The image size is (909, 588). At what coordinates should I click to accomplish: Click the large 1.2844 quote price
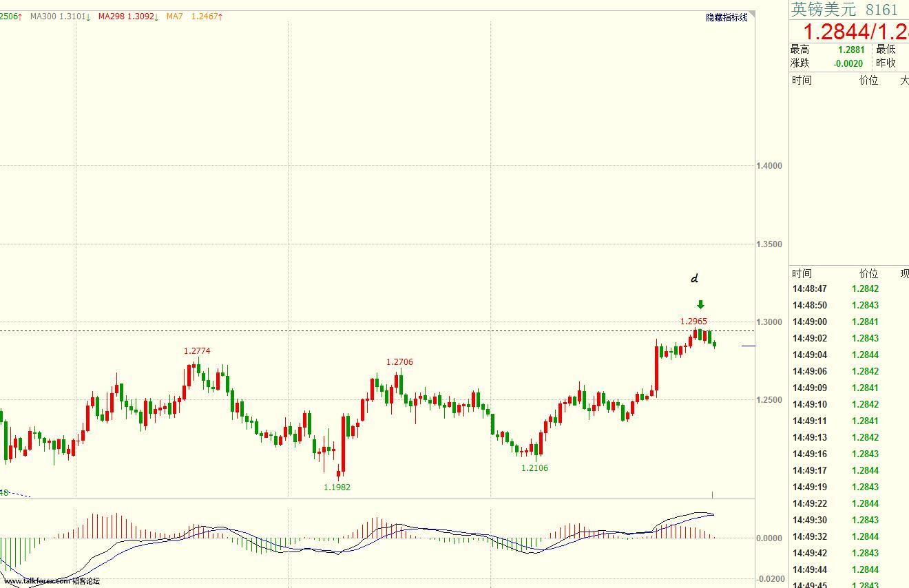point(836,32)
